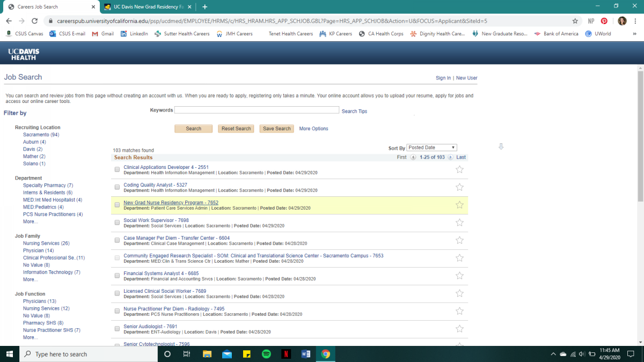This screenshot has width=644, height=362.
Task: Reload the page in Chrome
Action: pyautogui.click(x=35, y=21)
